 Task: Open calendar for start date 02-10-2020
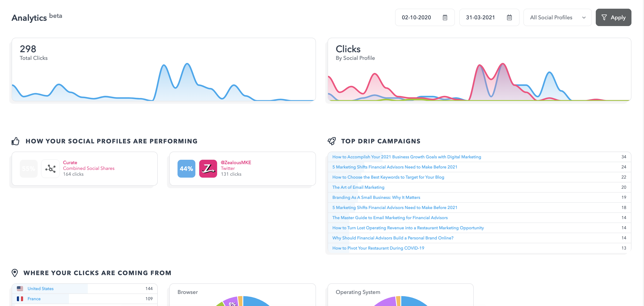click(x=445, y=18)
